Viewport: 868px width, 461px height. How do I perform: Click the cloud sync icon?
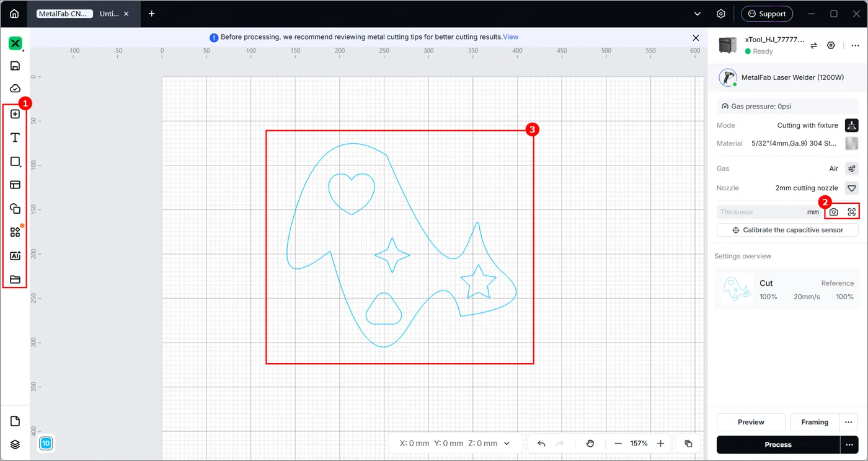coord(15,89)
